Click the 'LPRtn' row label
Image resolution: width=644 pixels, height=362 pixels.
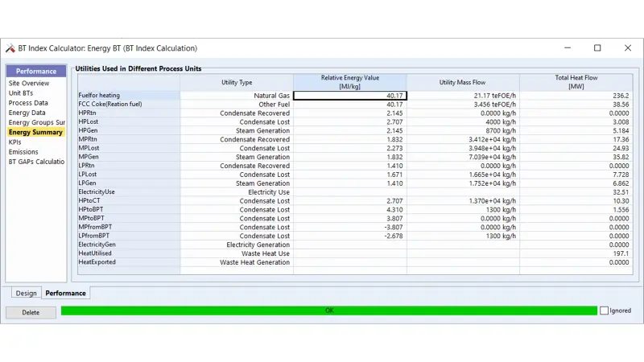129,166
